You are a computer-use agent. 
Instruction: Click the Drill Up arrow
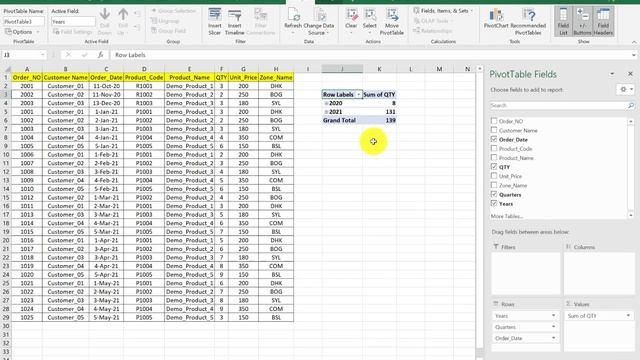123,15
